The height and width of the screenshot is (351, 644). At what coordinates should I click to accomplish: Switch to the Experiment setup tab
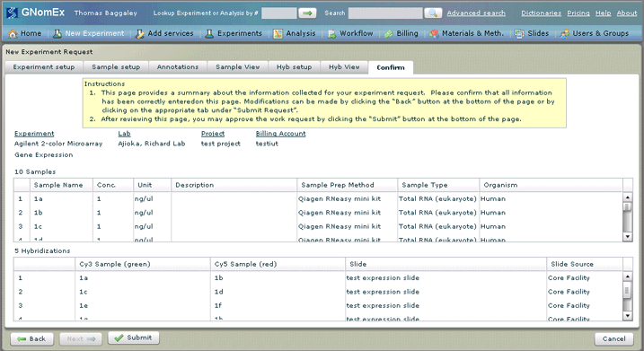point(44,67)
